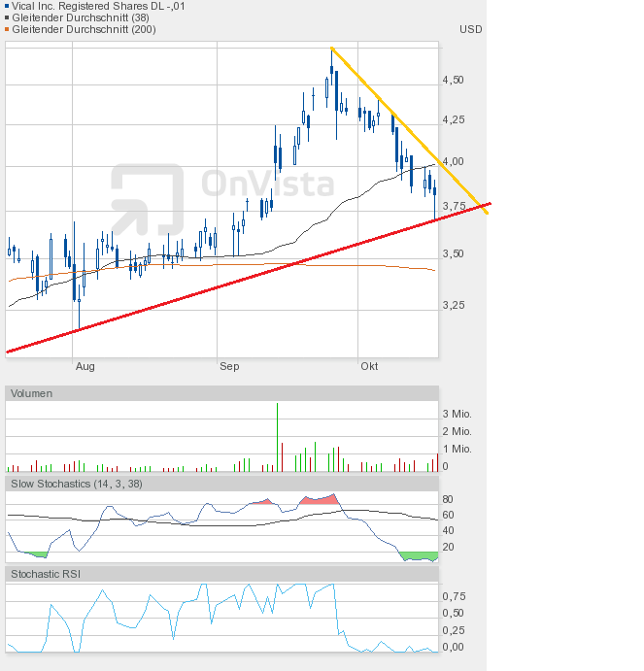
Task: Click the tallest green volume spike bar
Action: coord(277,437)
